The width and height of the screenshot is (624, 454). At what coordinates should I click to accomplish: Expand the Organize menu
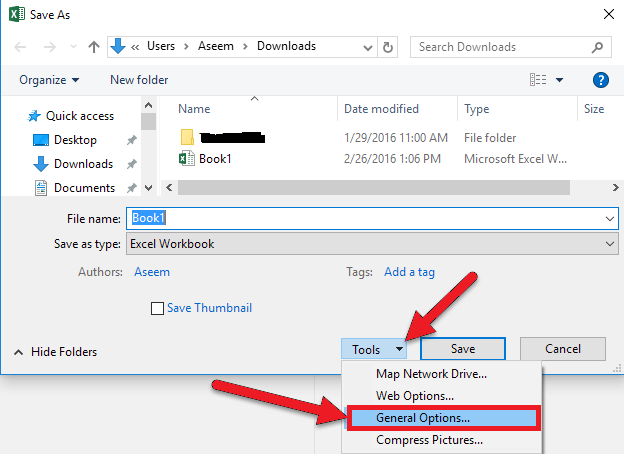click(49, 80)
